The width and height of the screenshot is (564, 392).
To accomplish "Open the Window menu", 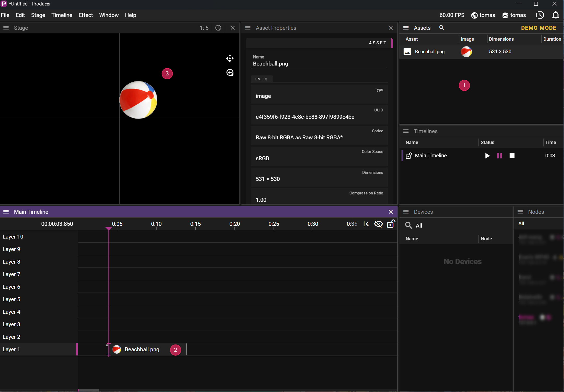I will pyautogui.click(x=109, y=15).
